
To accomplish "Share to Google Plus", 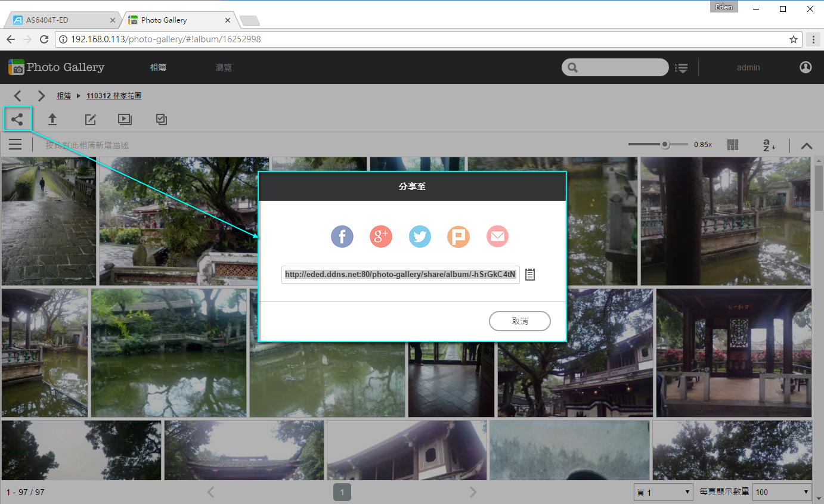I will click(x=381, y=237).
